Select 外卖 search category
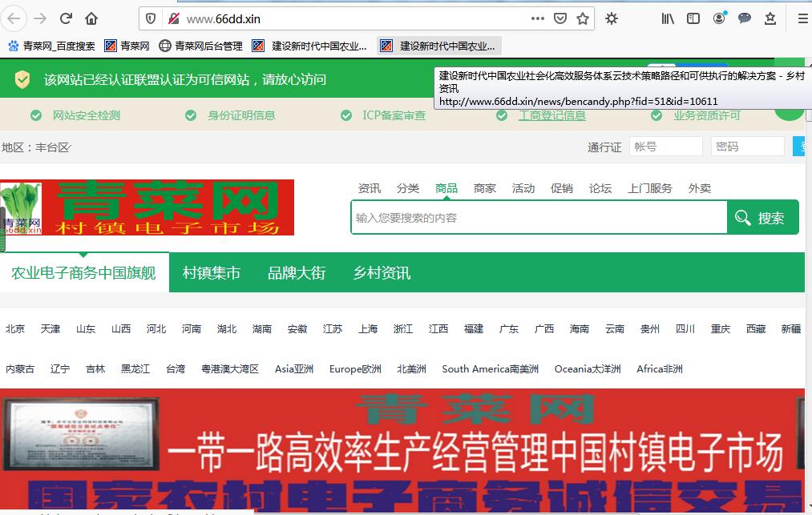 700,188
